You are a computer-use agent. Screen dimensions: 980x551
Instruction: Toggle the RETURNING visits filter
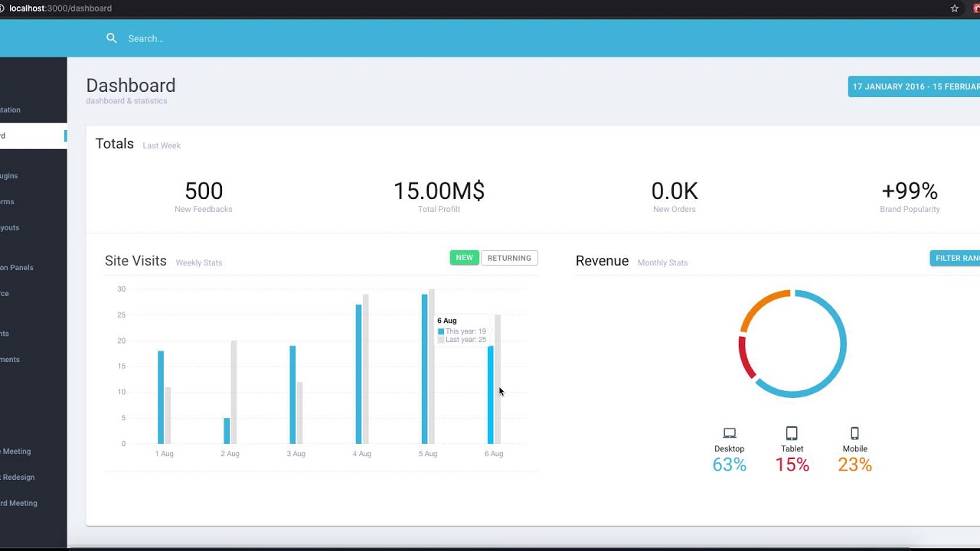click(509, 258)
